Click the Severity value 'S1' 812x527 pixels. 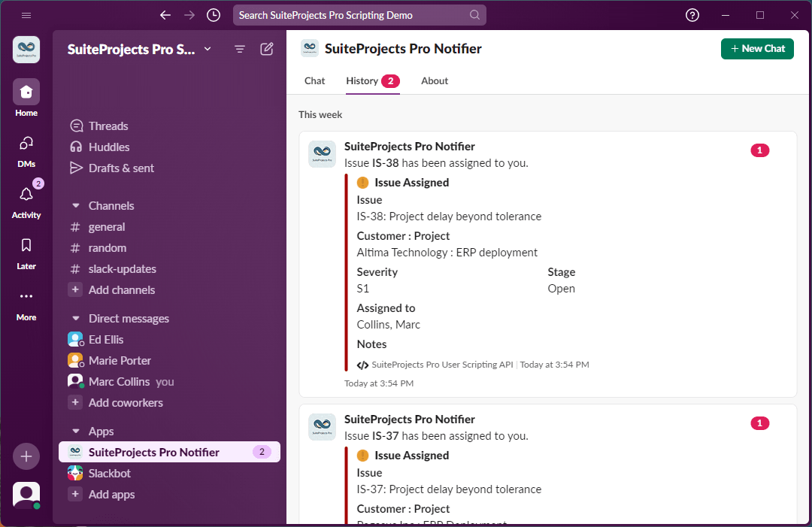pyautogui.click(x=363, y=289)
